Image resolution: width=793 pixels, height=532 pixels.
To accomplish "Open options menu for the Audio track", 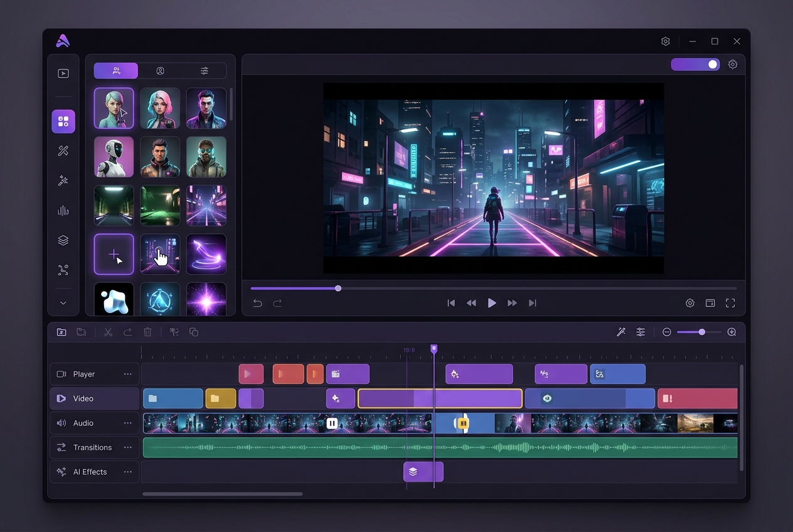I will (128, 423).
